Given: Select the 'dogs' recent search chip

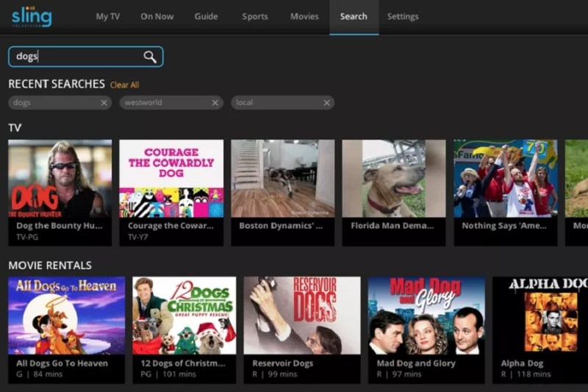Looking at the screenshot, I should coord(60,103).
